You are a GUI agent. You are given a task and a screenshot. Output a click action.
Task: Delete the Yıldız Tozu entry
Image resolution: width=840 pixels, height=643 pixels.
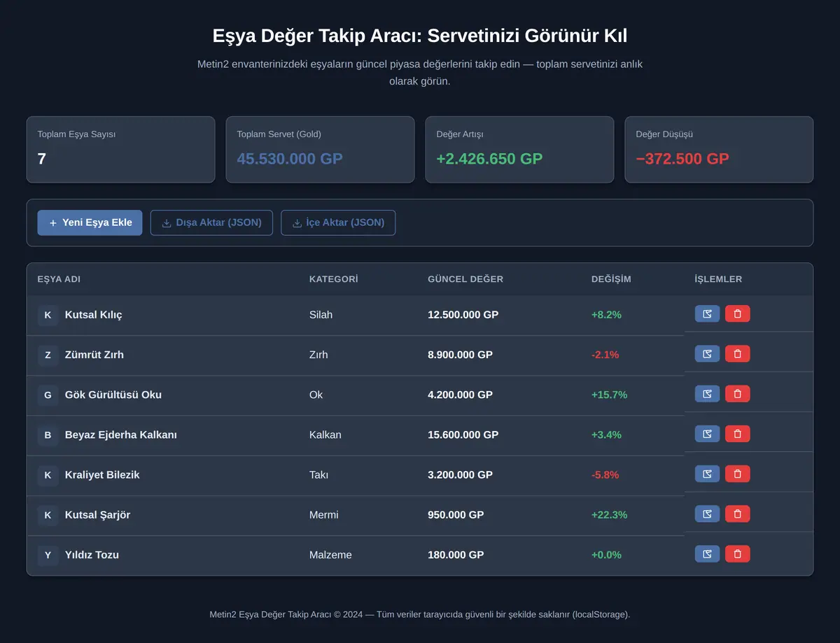coord(737,553)
